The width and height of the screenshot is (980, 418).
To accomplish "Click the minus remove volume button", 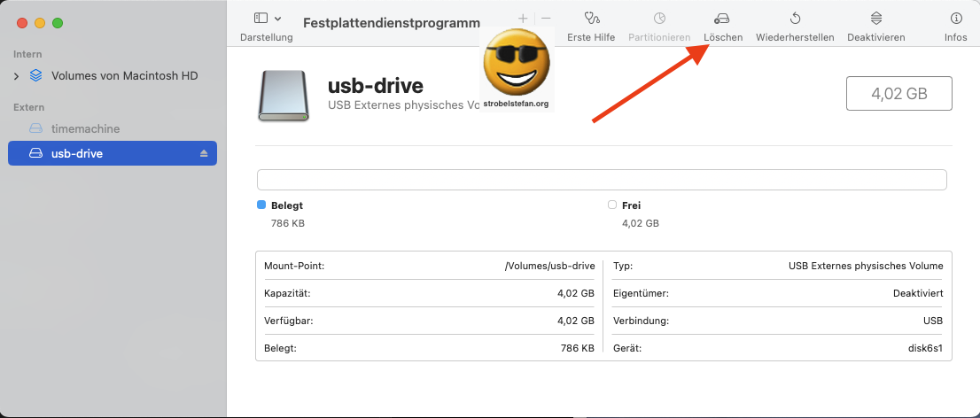I will tap(546, 19).
